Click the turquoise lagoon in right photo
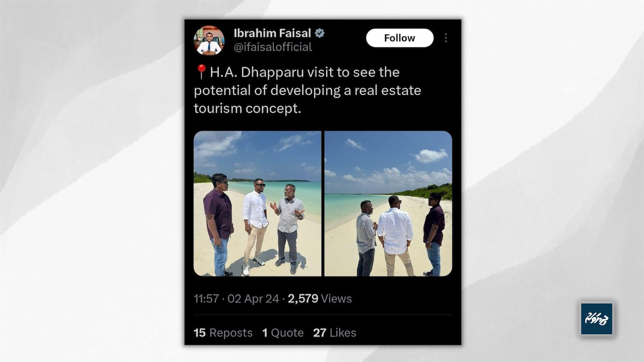Screen dimensions: 644x362 pos(352,207)
